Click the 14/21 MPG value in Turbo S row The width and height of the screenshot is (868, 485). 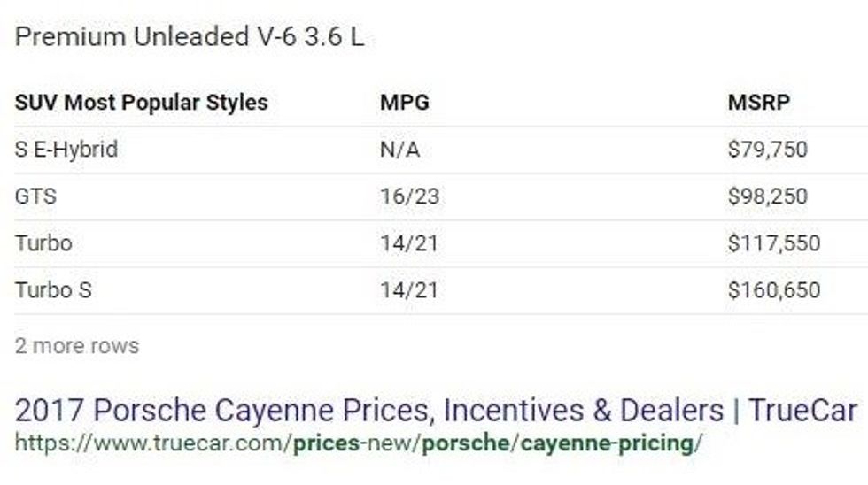409,290
